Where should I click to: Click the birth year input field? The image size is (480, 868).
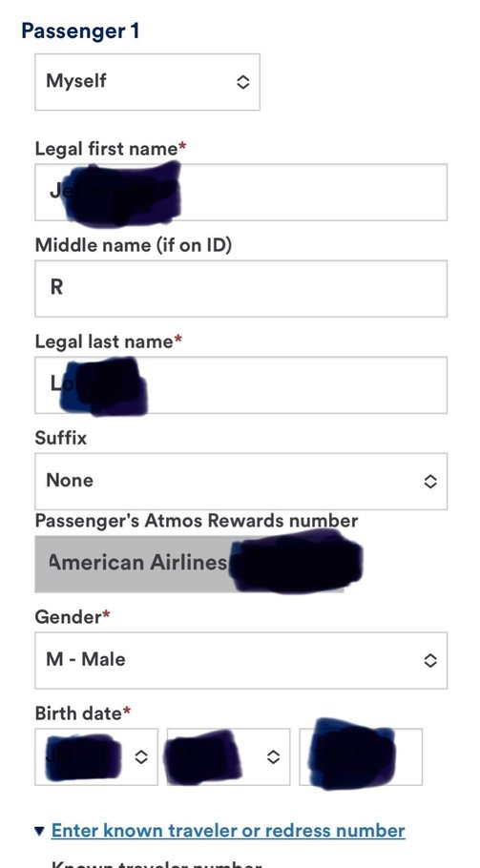click(361, 756)
